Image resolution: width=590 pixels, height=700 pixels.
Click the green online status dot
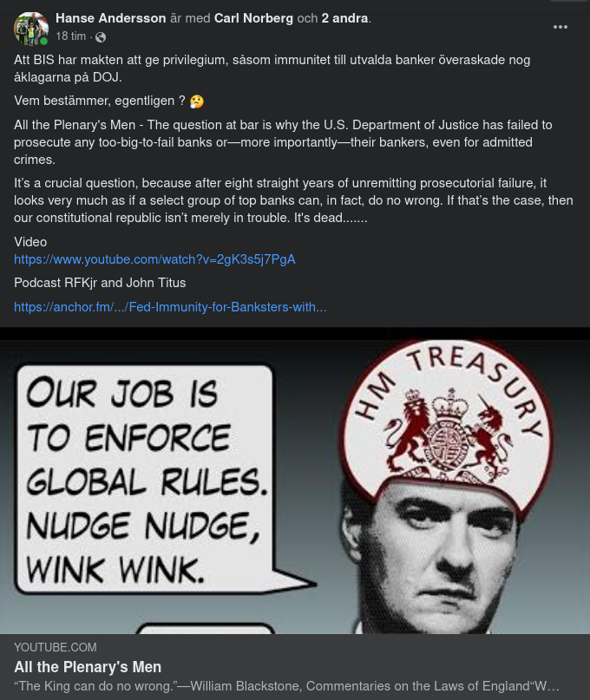click(x=43, y=42)
